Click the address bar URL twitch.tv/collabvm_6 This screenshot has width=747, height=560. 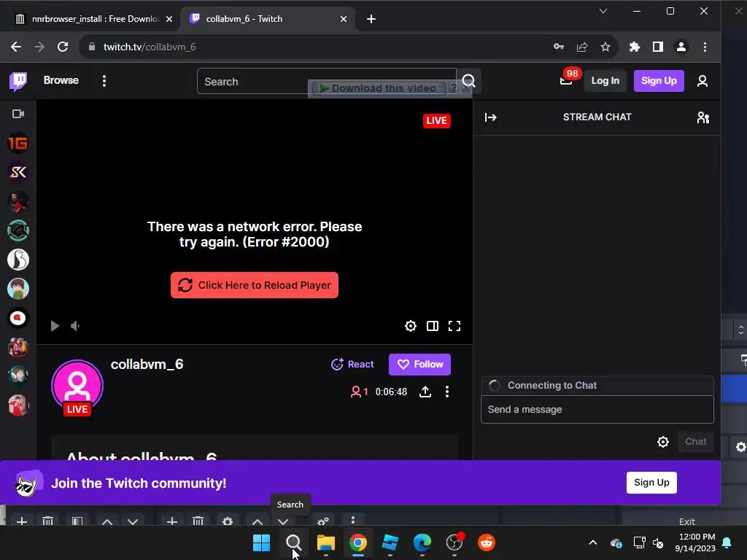pos(150,47)
